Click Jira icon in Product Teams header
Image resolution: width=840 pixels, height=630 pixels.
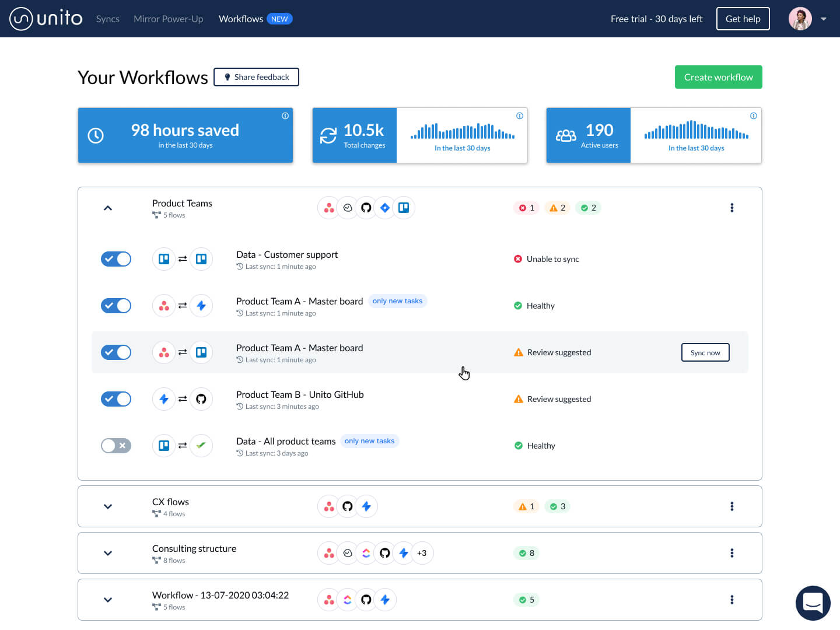pos(385,208)
